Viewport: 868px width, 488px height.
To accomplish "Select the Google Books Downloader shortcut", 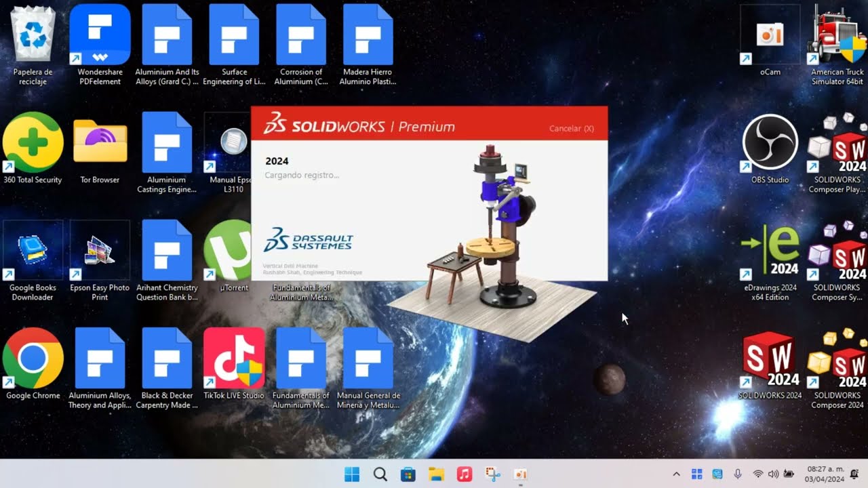I will pyautogui.click(x=33, y=261).
